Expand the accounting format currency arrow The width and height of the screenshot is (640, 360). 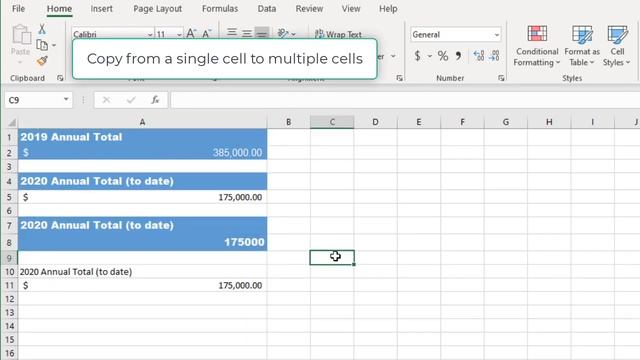tap(430, 56)
